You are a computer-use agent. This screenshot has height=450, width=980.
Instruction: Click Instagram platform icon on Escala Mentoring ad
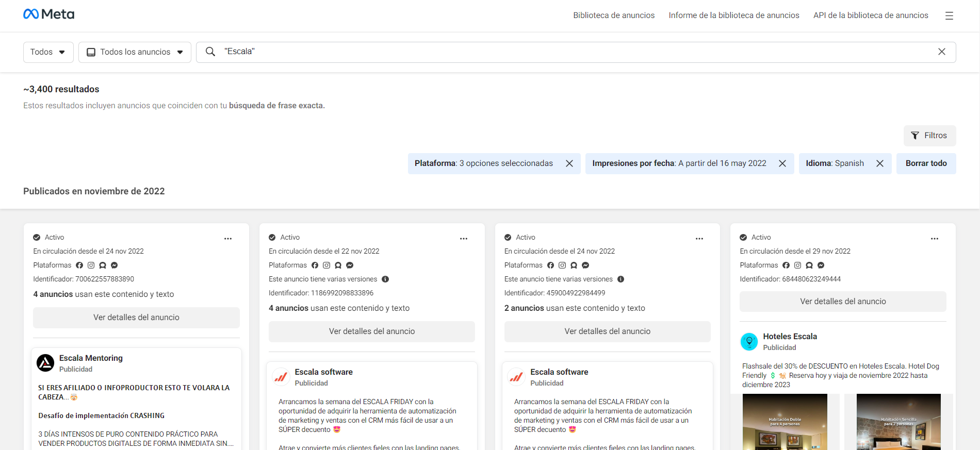91,265
